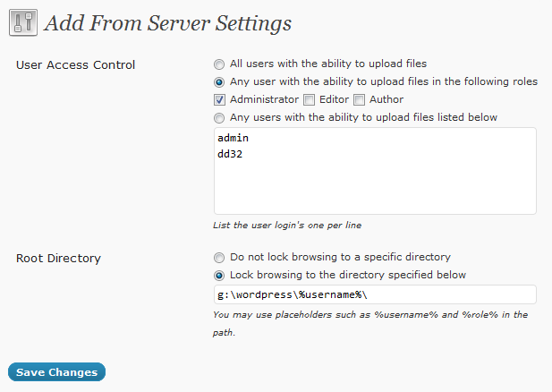Select 'All users with the ability to upload' option

[219, 64]
